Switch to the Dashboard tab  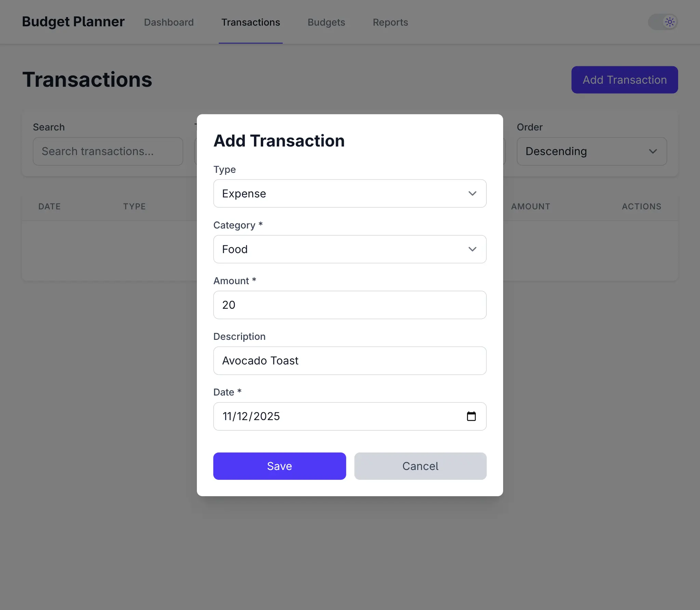point(169,22)
